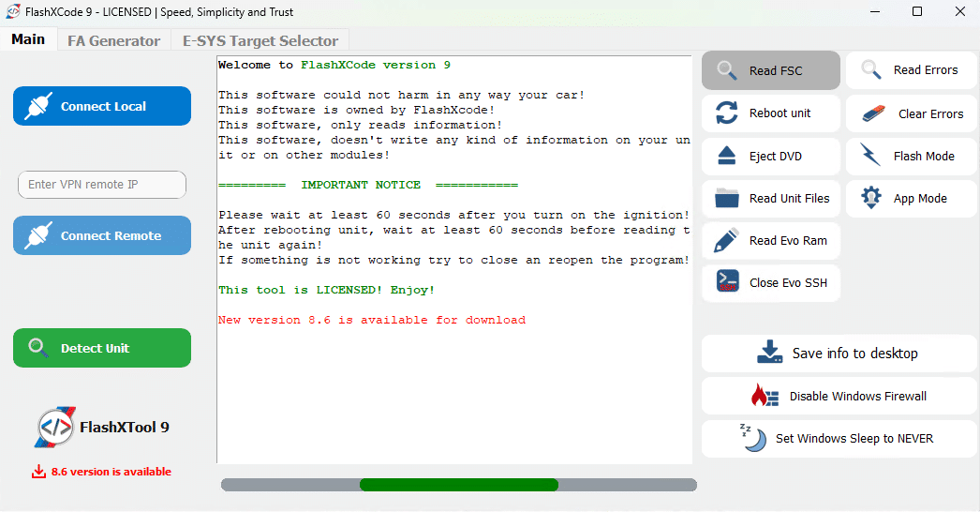Click the Clear Errors eraser icon
This screenshot has width=980, height=512.
tap(873, 113)
